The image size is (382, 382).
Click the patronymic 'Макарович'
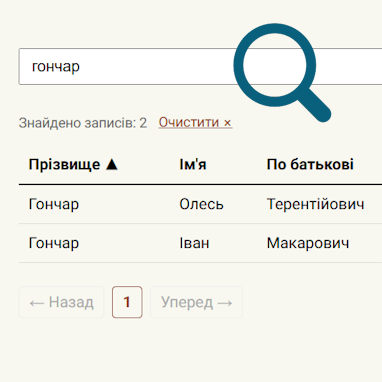click(308, 243)
